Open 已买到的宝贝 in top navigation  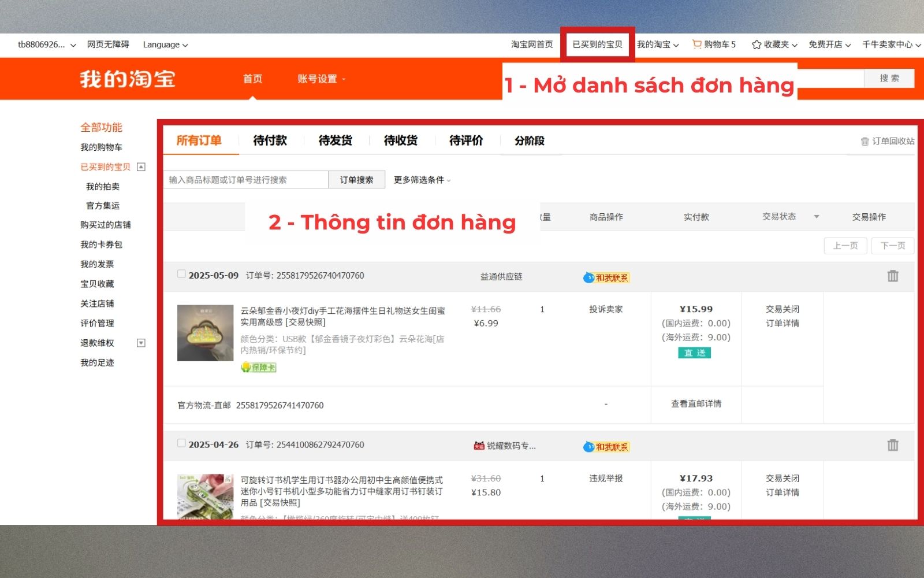tap(597, 45)
